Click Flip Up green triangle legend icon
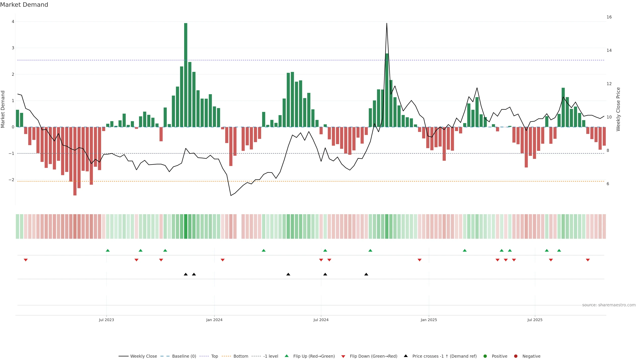Screen dimensions: 644x362 click(287, 356)
